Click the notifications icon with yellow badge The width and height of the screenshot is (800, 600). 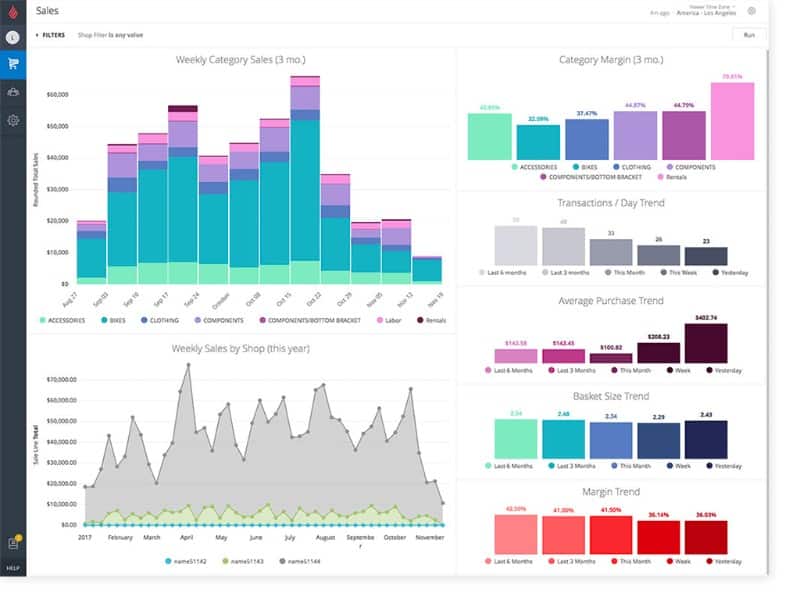click(14, 542)
